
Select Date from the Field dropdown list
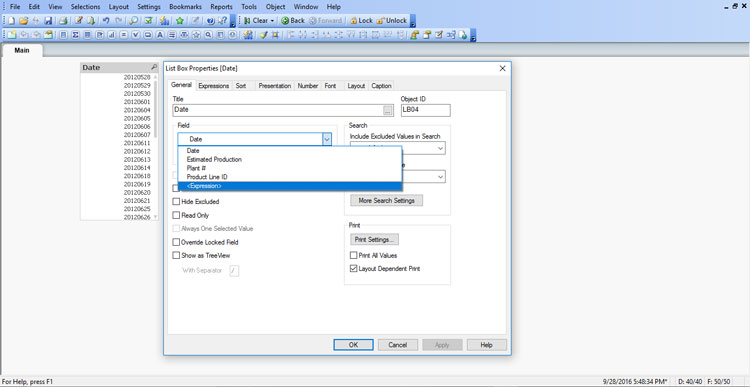click(289, 150)
